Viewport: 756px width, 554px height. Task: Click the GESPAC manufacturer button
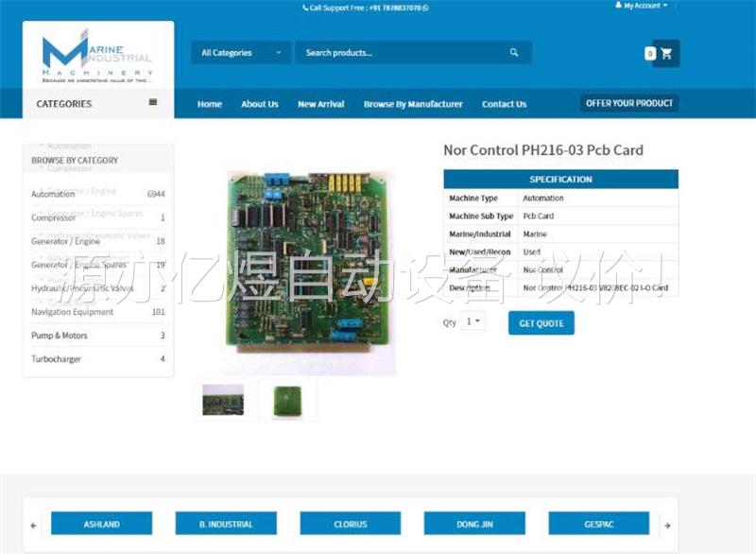pyautogui.click(x=599, y=524)
